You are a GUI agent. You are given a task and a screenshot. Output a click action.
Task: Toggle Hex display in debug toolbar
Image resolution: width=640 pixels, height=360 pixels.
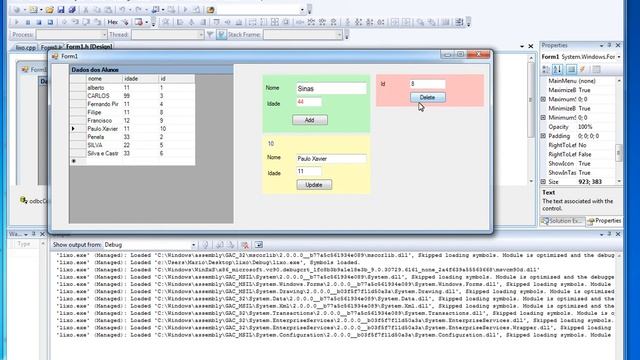click(x=113, y=22)
